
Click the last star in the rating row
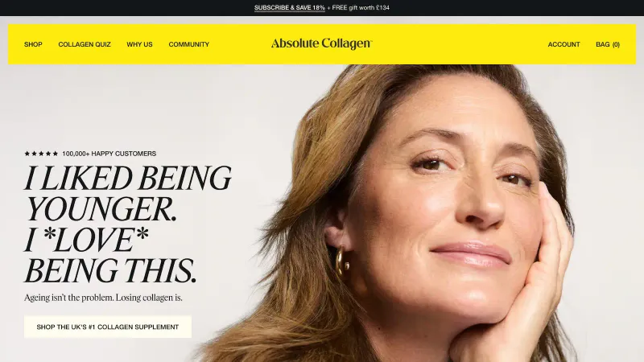[55, 154]
